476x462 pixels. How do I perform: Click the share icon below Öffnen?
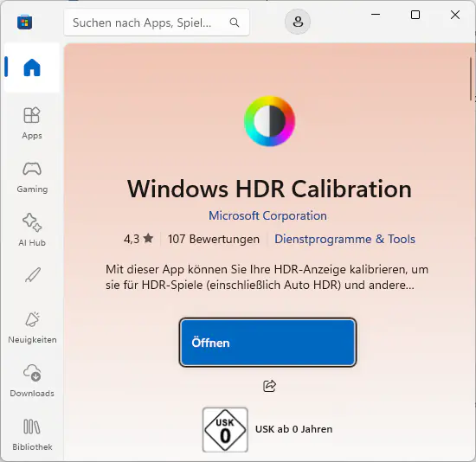(269, 386)
